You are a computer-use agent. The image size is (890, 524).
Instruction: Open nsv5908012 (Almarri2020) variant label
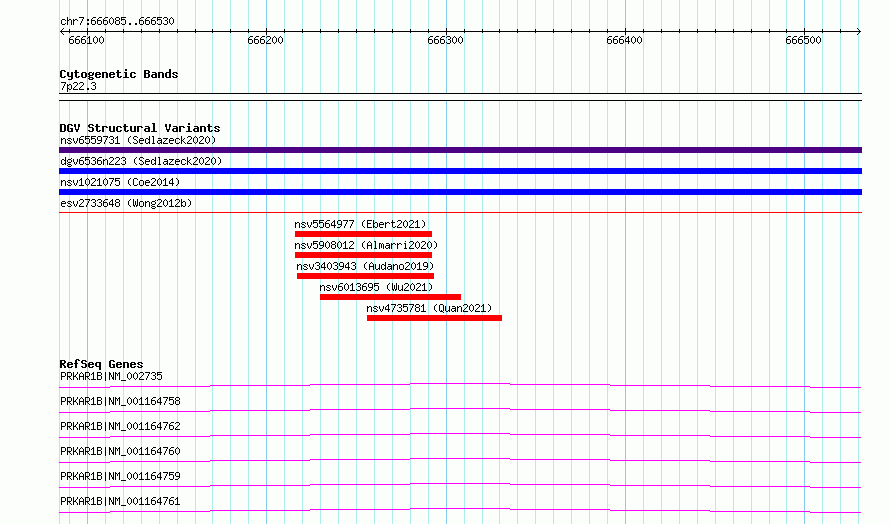tap(366, 245)
